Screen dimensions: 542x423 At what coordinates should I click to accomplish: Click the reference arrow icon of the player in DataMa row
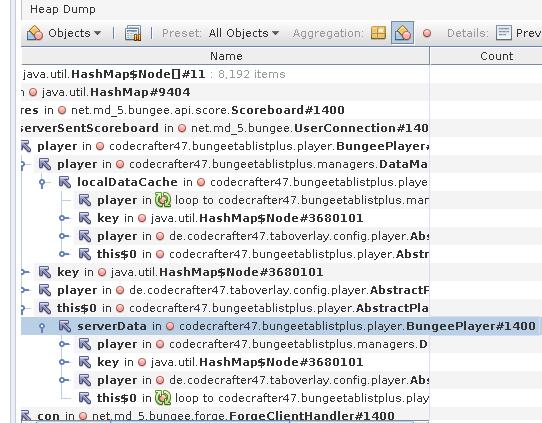(x=45, y=164)
